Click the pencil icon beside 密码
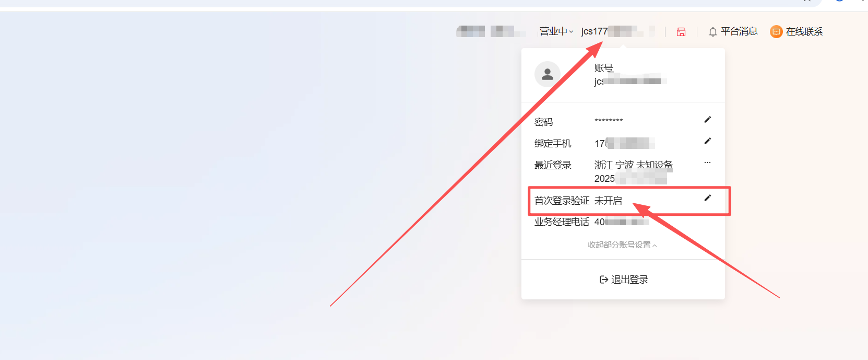Image resolution: width=868 pixels, height=360 pixels. [x=707, y=120]
